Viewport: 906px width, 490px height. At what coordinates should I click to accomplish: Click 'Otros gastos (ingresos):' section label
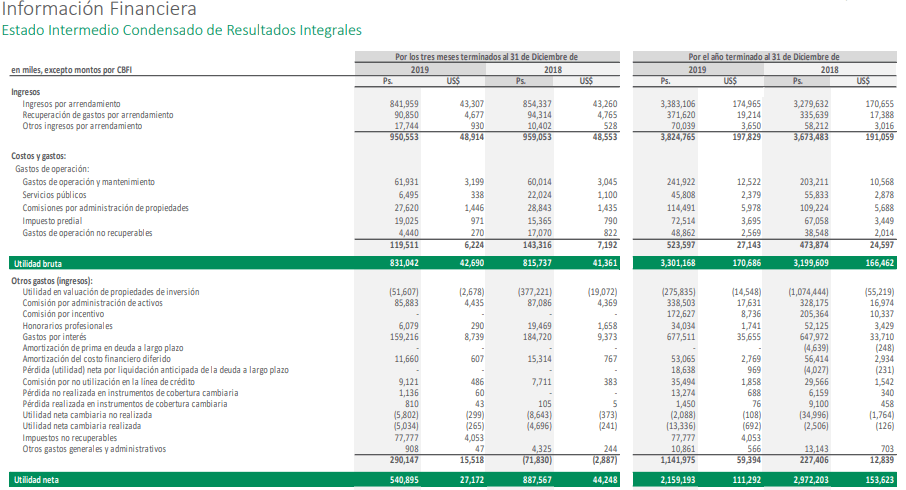coord(51,281)
